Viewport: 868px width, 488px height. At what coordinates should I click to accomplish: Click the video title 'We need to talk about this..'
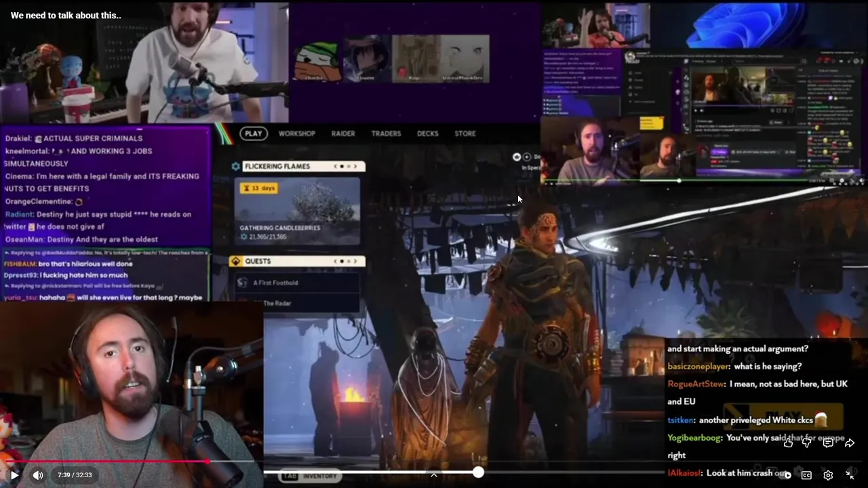tap(66, 15)
